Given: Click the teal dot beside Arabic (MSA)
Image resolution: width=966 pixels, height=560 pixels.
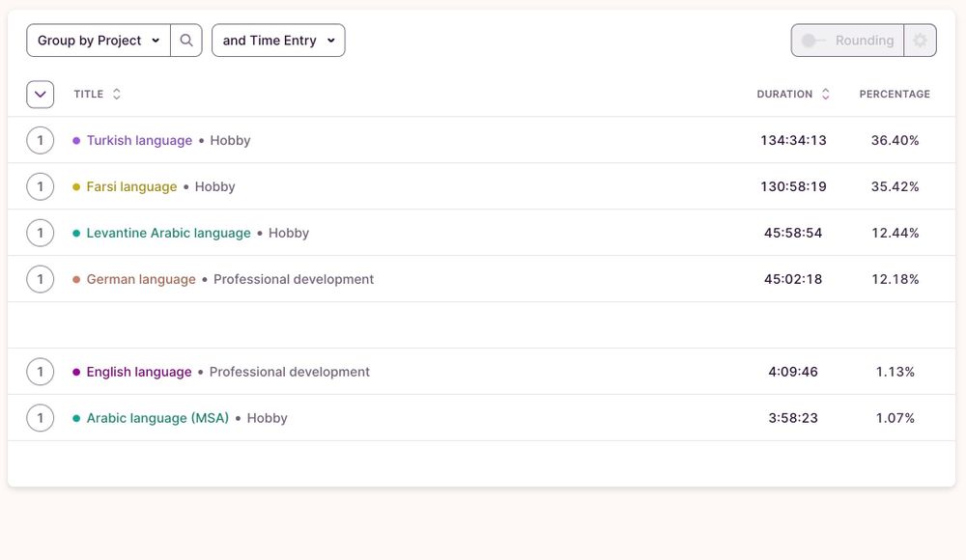Looking at the screenshot, I should pos(76,418).
